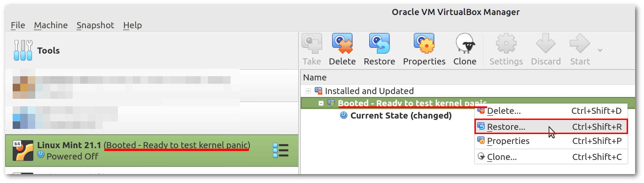Click the Tools wrench icon

(x=23, y=50)
